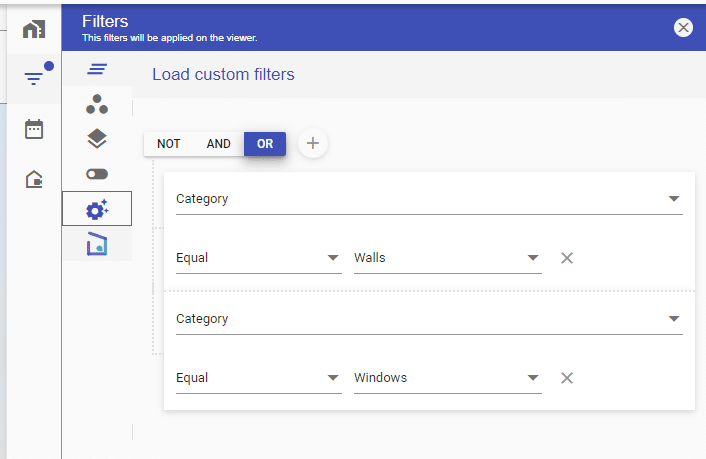The width and height of the screenshot is (706, 459).
Task: Select the room outline filter icon
Action: pyautogui.click(x=97, y=244)
